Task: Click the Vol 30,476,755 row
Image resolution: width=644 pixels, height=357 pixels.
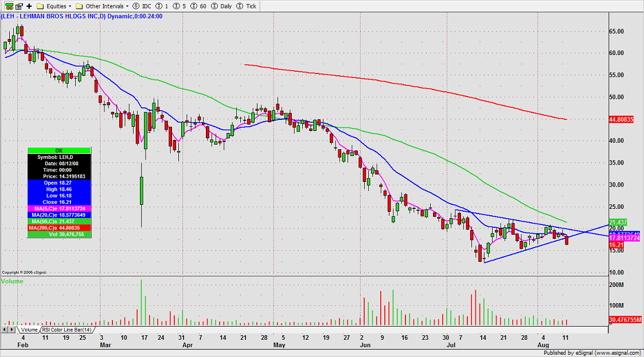Action: coord(59,234)
